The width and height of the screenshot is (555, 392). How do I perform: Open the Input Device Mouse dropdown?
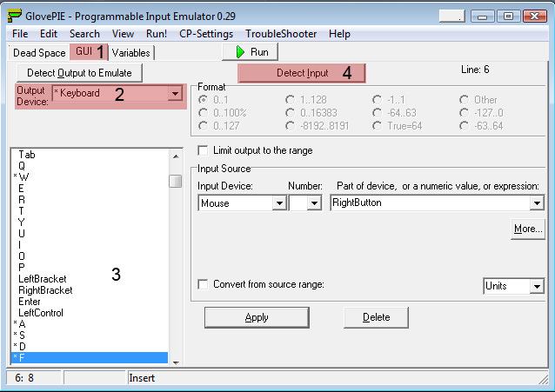(x=279, y=203)
